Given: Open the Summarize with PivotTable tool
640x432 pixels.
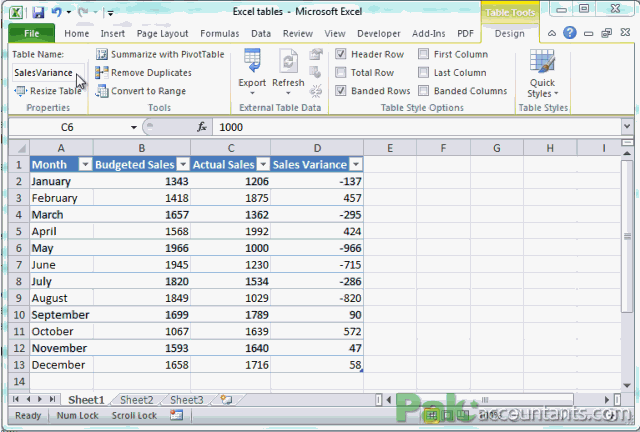Looking at the screenshot, I should pos(160,54).
